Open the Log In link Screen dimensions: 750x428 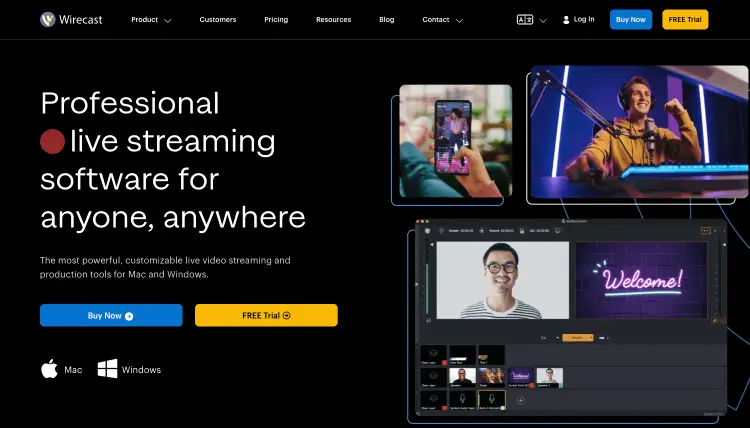pyautogui.click(x=584, y=19)
